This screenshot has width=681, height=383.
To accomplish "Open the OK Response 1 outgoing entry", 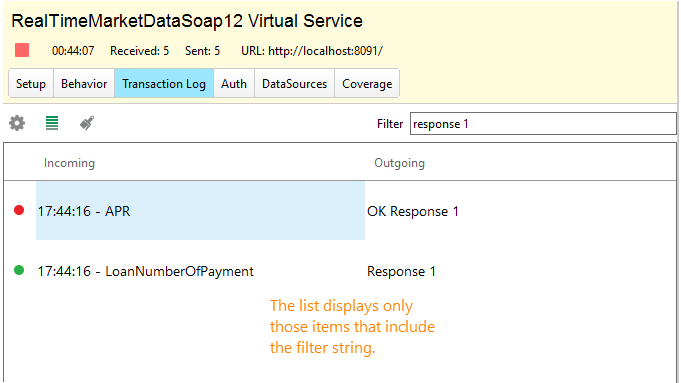I will pyautogui.click(x=413, y=211).
